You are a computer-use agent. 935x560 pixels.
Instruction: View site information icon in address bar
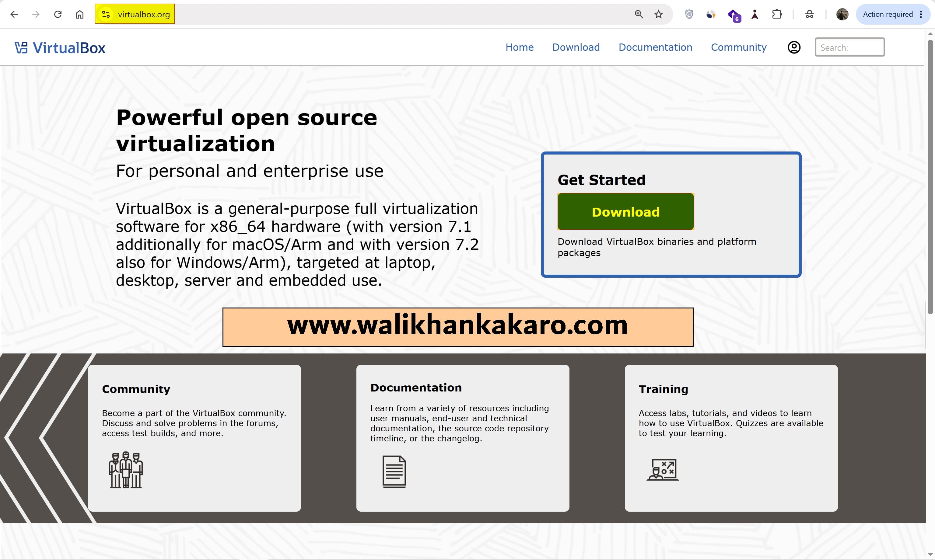click(x=106, y=14)
